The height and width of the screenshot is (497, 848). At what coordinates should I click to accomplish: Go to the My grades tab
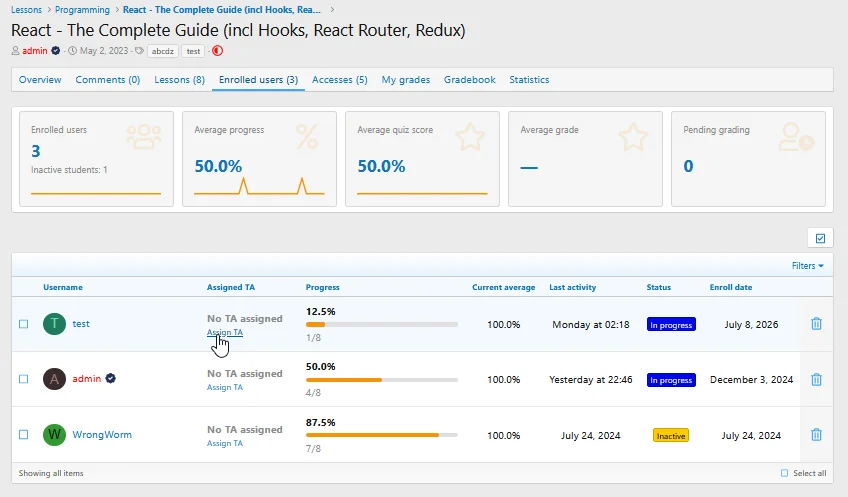click(406, 79)
